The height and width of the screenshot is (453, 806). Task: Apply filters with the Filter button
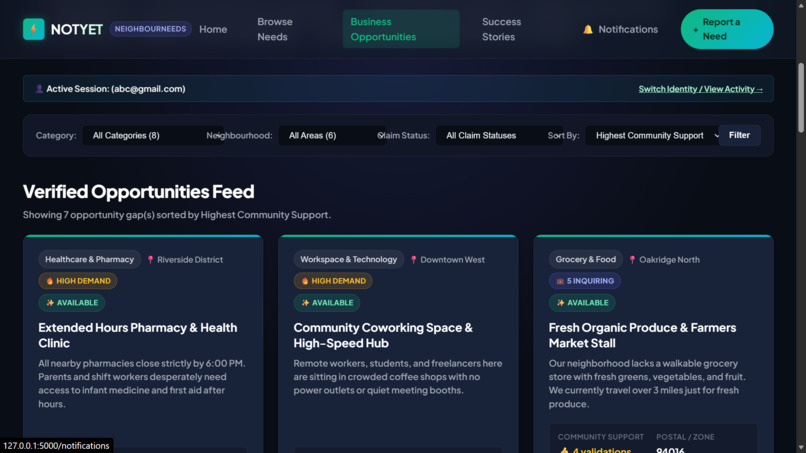coord(739,135)
